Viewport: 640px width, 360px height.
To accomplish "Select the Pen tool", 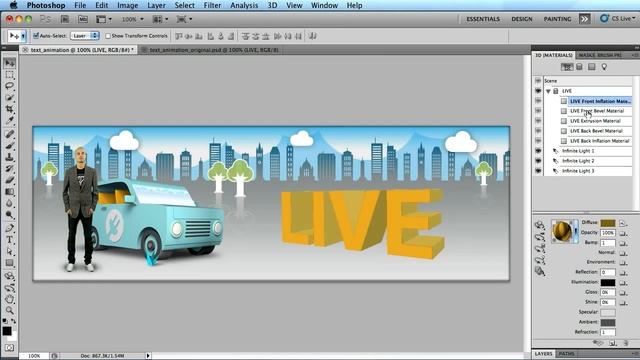I will (x=9, y=228).
